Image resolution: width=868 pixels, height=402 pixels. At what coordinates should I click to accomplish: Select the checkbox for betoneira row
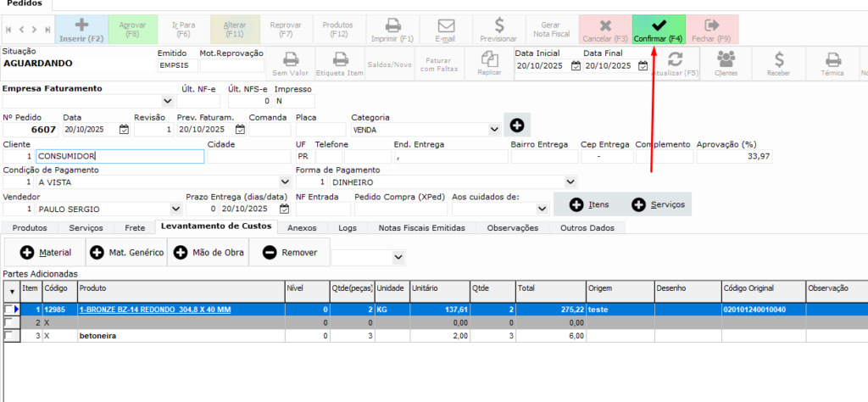coord(9,337)
